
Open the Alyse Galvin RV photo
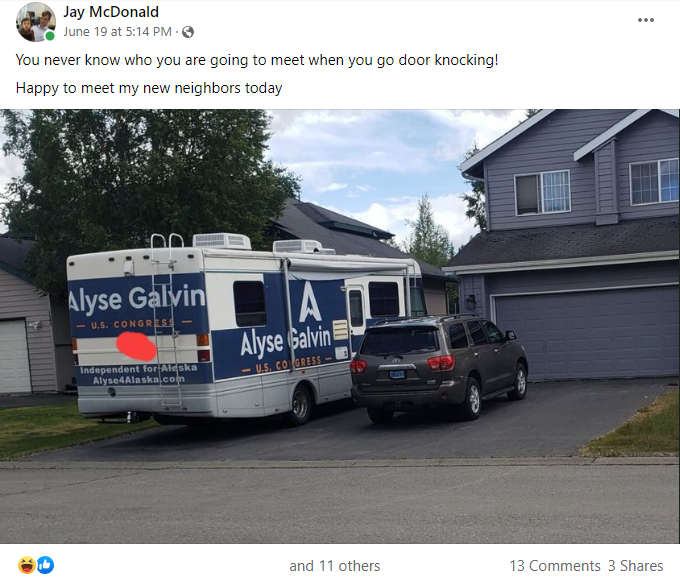click(x=340, y=326)
